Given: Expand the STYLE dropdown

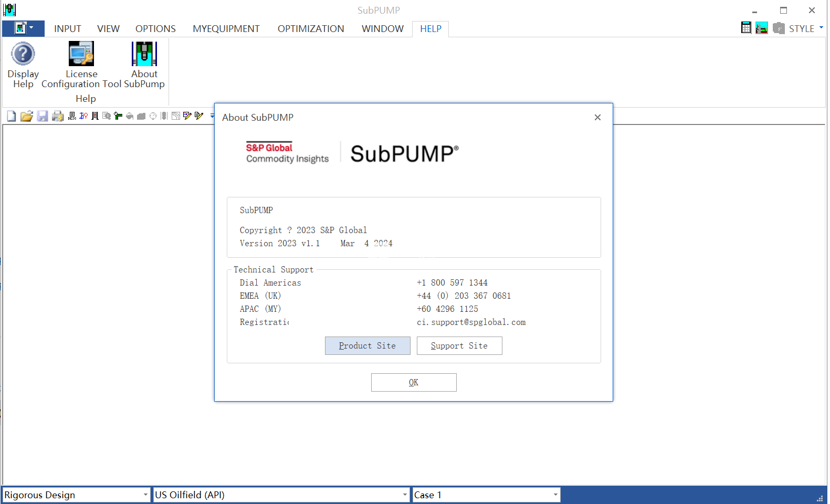Looking at the screenshot, I should [x=806, y=28].
